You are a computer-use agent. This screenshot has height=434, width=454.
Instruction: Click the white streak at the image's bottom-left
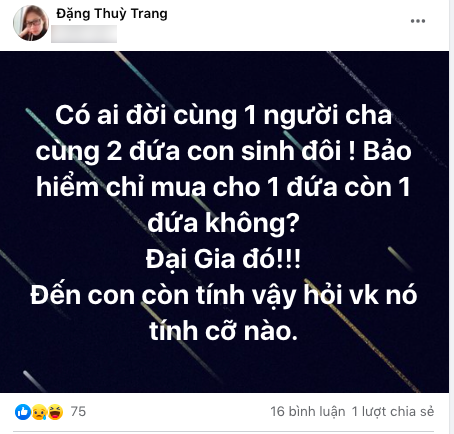[x=33, y=381]
